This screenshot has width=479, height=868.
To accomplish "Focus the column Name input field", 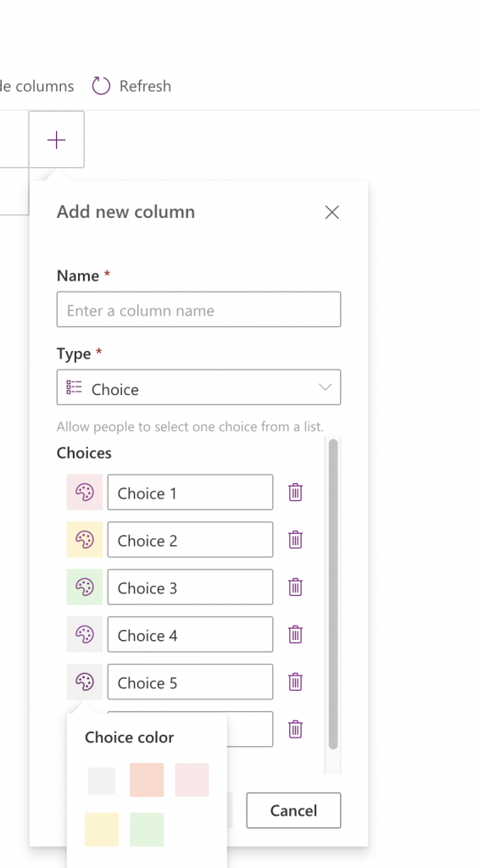I will coord(198,309).
